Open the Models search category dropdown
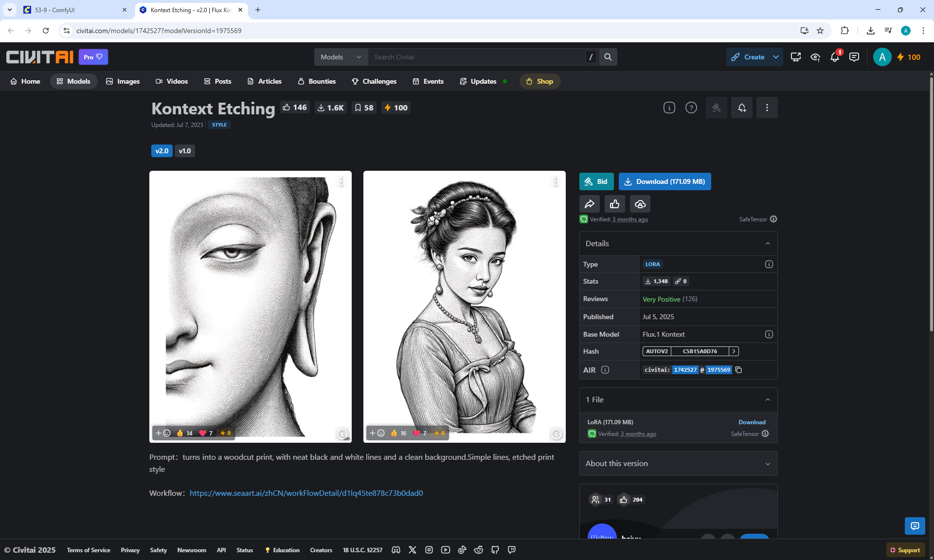 (x=341, y=57)
